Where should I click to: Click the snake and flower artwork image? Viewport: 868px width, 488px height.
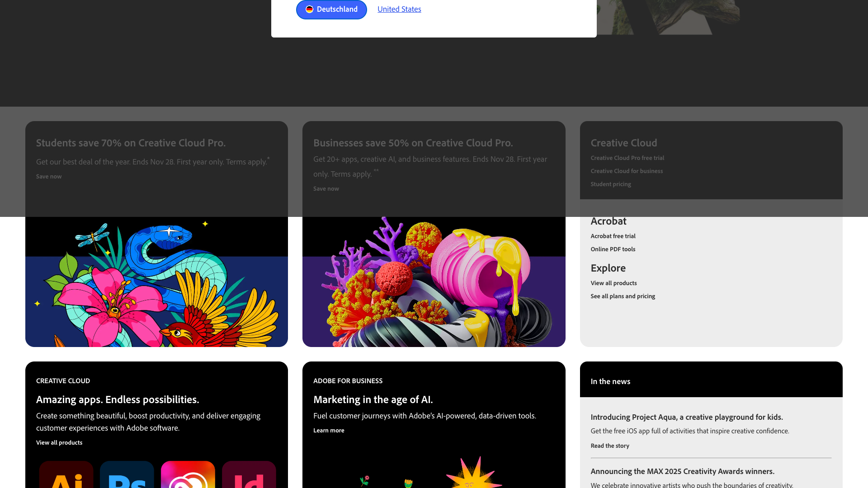tap(156, 280)
